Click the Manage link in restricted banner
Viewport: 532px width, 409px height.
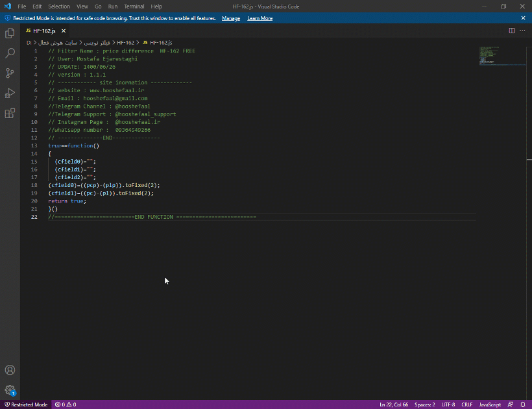point(231,18)
